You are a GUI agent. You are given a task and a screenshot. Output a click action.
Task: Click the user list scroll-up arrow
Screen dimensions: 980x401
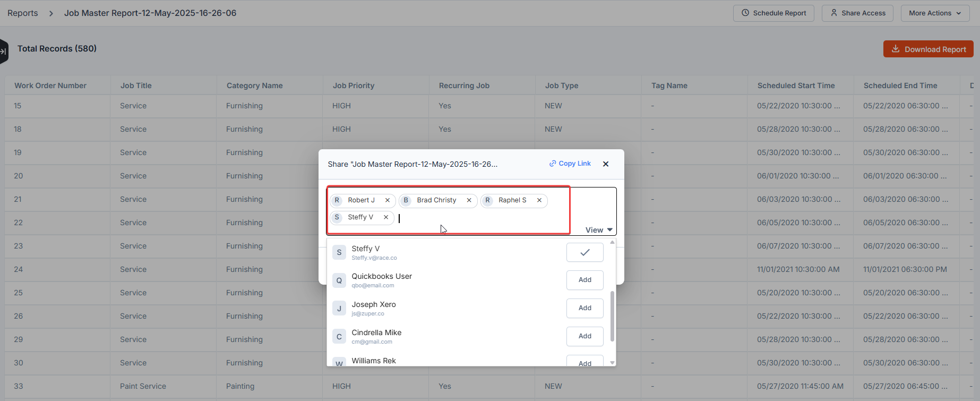(612, 242)
